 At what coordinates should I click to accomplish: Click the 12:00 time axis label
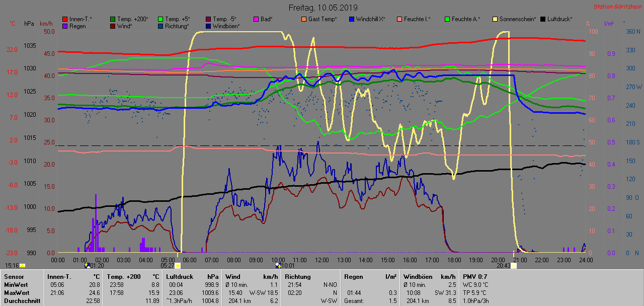pyautogui.click(x=321, y=260)
